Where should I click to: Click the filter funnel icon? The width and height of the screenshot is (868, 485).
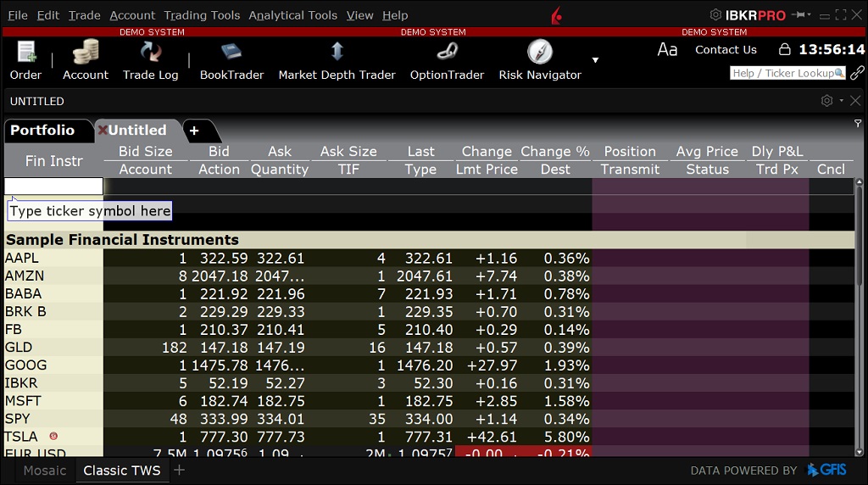(x=858, y=124)
